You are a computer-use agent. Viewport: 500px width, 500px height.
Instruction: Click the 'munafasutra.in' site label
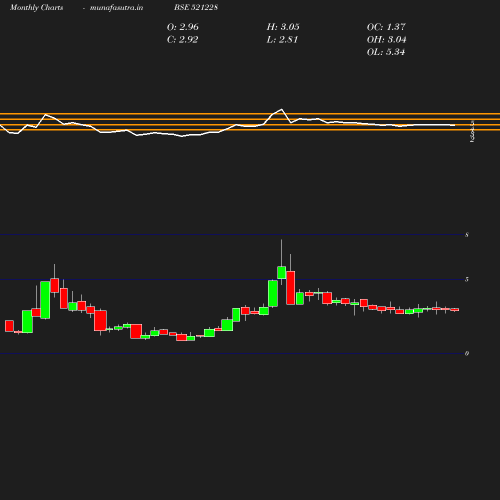pos(116,8)
